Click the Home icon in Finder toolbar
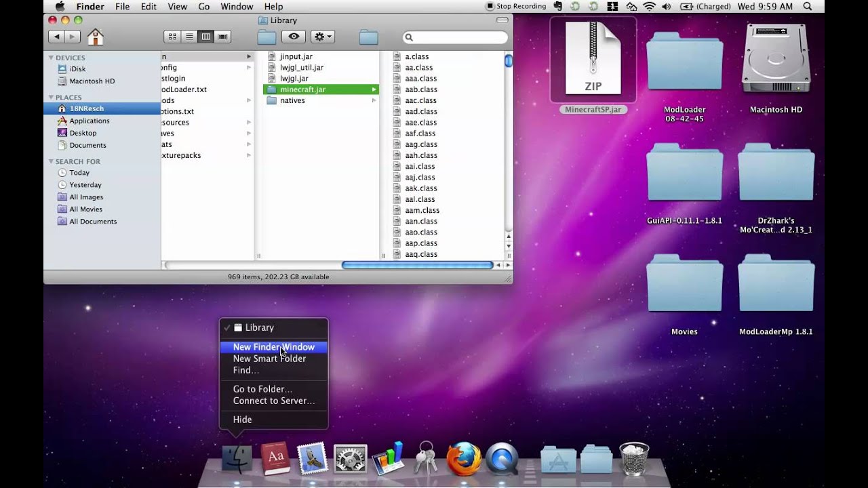The height and width of the screenshot is (488, 868). pyautogui.click(x=96, y=37)
